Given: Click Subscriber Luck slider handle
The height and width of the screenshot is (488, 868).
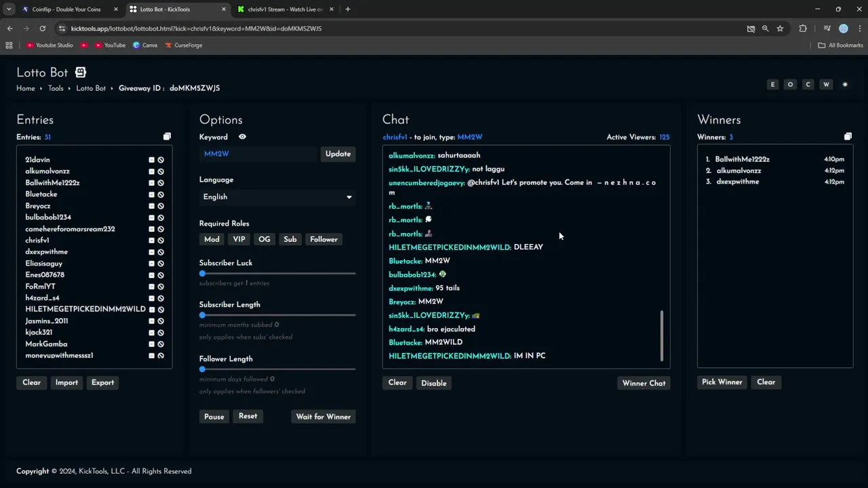Looking at the screenshot, I should coord(202,274).
